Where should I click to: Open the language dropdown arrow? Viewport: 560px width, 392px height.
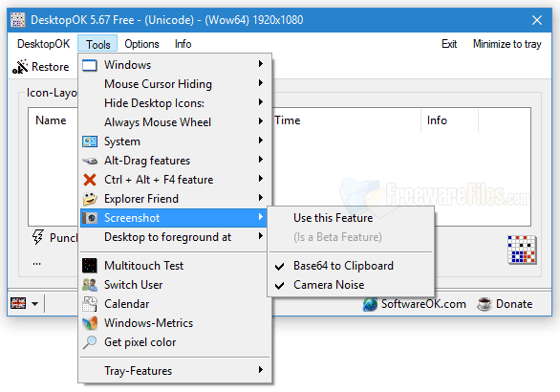[x=34, y=304]
